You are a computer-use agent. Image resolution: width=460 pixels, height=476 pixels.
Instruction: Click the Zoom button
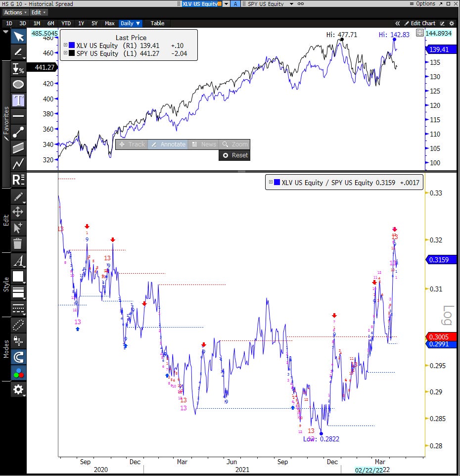[x=235, y=144]
